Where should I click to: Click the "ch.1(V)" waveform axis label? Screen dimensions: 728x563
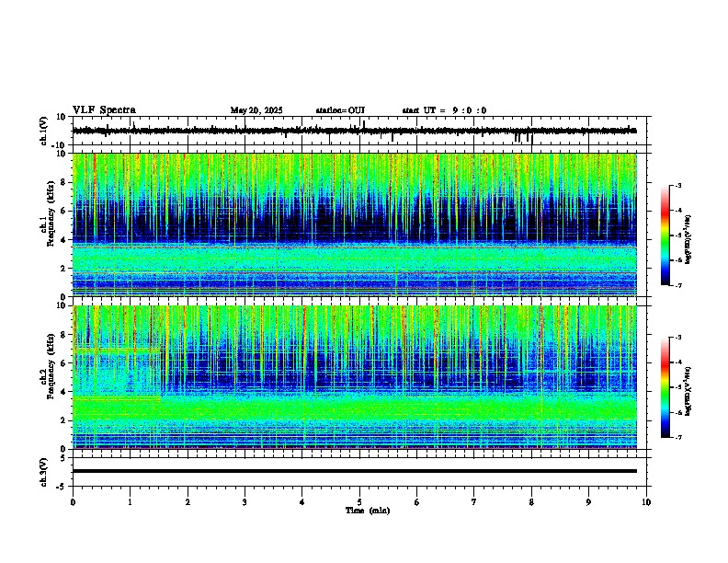44,131
